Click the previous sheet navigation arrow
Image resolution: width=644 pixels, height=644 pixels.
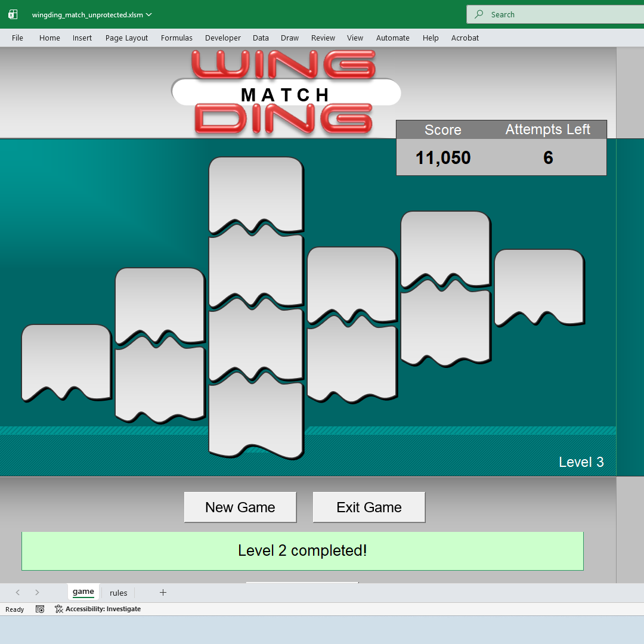click(17, 592)
